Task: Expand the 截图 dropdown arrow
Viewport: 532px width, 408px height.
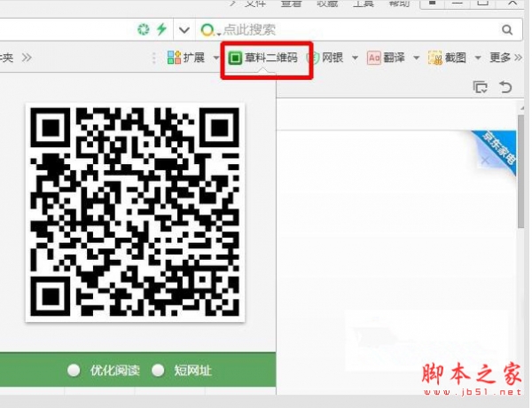Action: point(478,58)
